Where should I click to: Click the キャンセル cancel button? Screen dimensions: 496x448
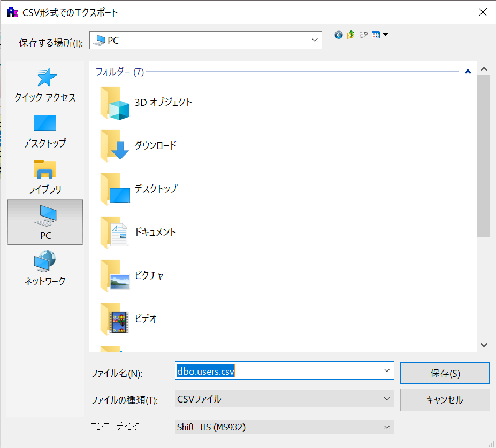tap(445, 400)
